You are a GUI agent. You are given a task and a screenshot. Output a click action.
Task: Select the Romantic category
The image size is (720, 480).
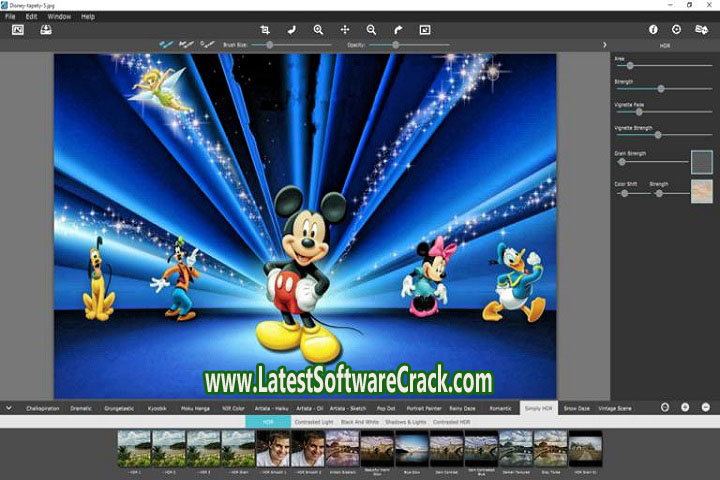[500, 408]
